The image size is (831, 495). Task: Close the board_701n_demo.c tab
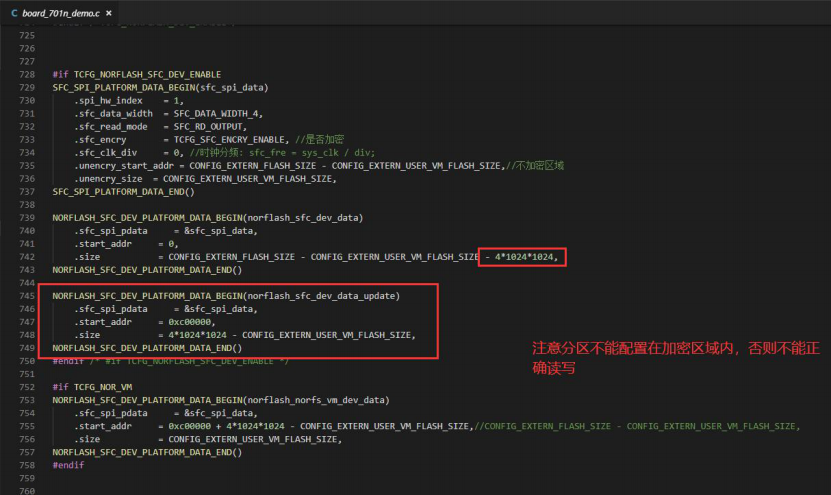(109, 13)
